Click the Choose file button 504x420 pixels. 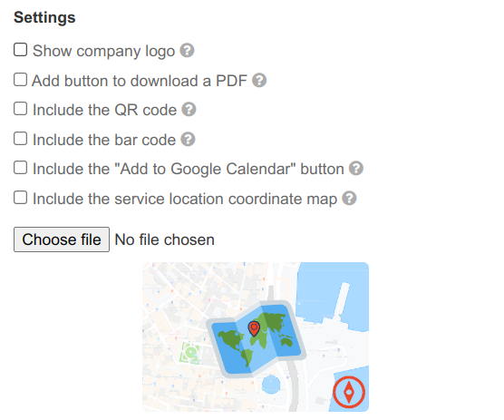pos(62,239)
